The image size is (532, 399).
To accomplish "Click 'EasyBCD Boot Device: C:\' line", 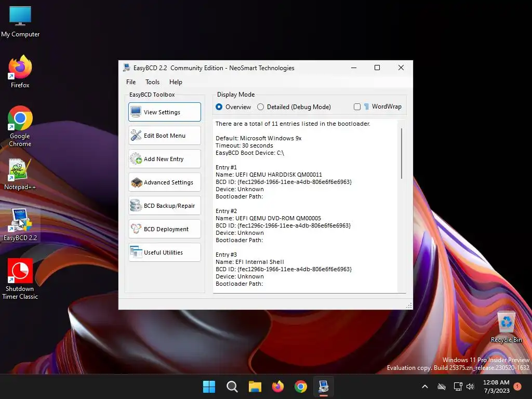I will (250, 153).
